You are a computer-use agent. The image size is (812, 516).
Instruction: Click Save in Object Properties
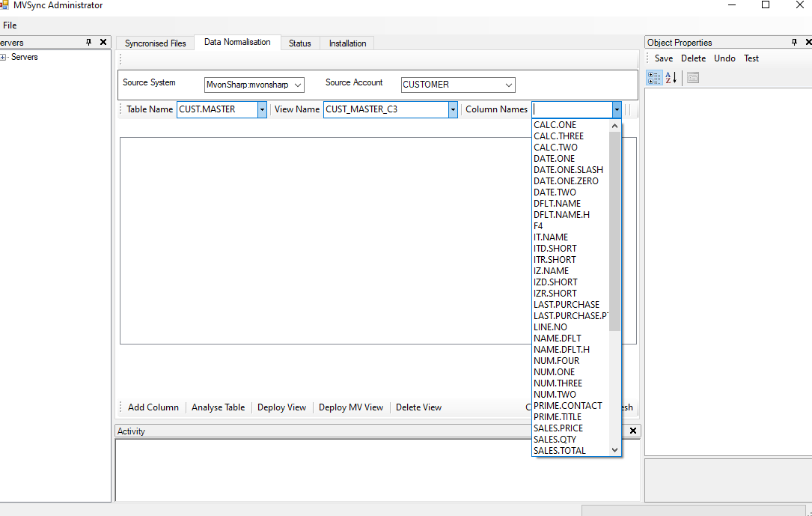pos(664,58)
